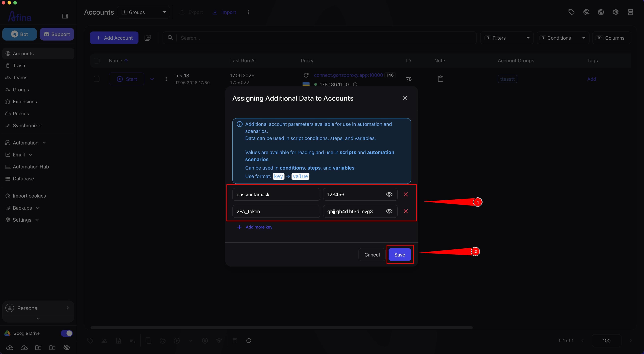Open Proxies in the sidebar
This screenshot has width=644, height=354.
click(38, 114)
